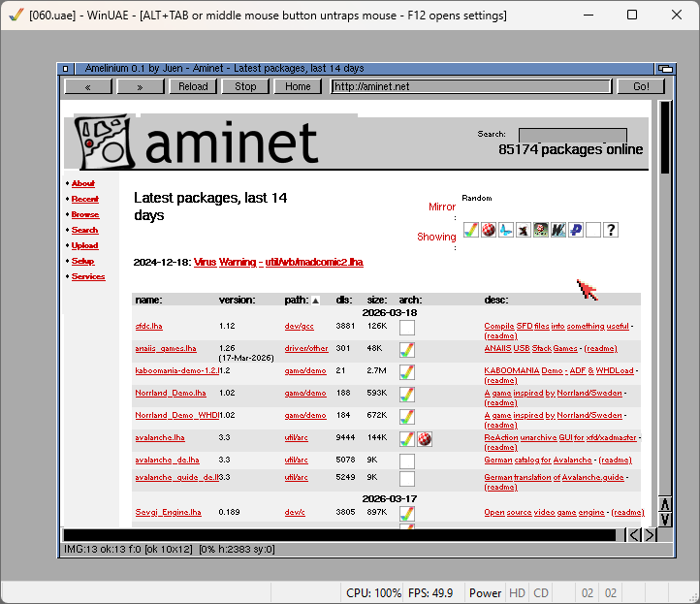Image resolution: width=700 pixels, height=604 pixels.
Task: Click the Reload button
Action: coord(193,86)
